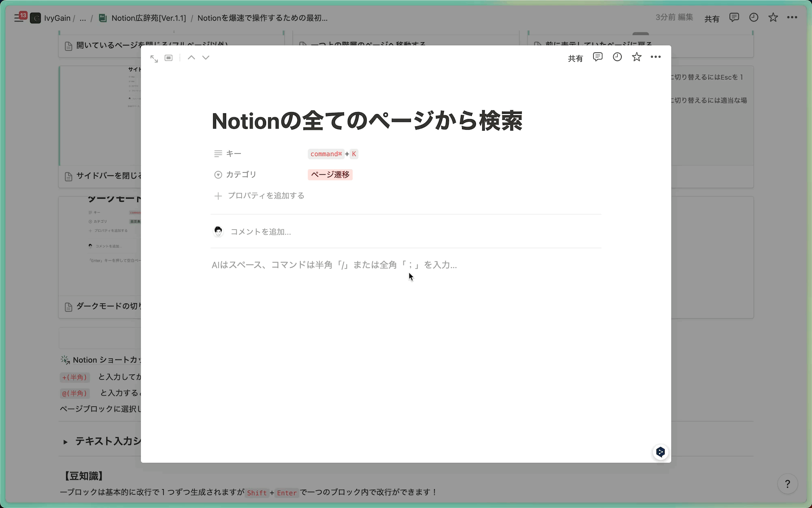Open page in full screen icon

tap(154, 59)
